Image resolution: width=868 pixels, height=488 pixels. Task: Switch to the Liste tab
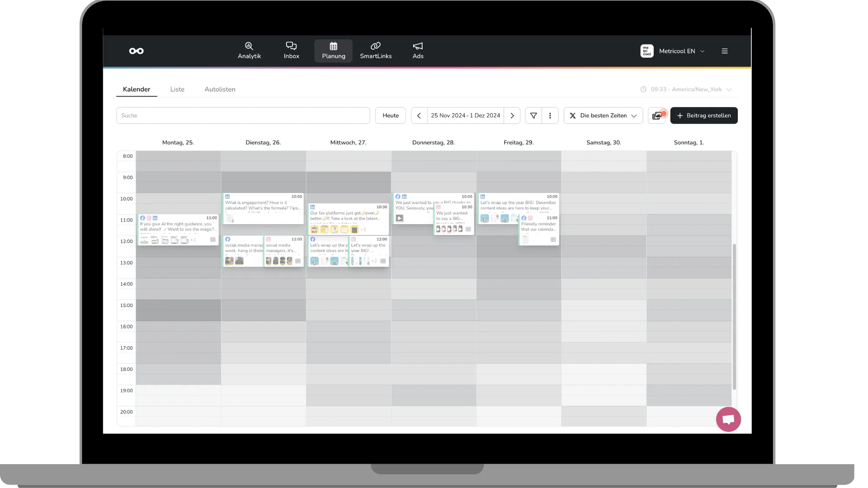pos(177,89)
